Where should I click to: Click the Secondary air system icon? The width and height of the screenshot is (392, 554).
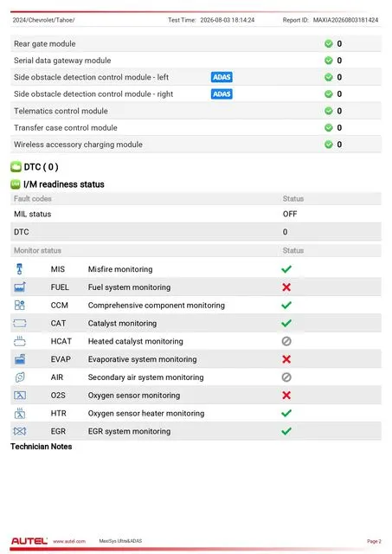(x=20, y=377)
